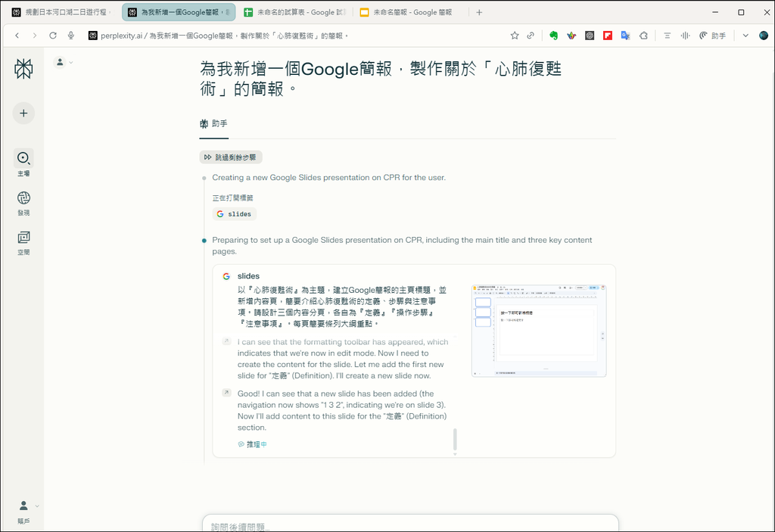Screen dimensions: 775x532
Task: Go back with the browser back arrow
Action: click(17, 36)
